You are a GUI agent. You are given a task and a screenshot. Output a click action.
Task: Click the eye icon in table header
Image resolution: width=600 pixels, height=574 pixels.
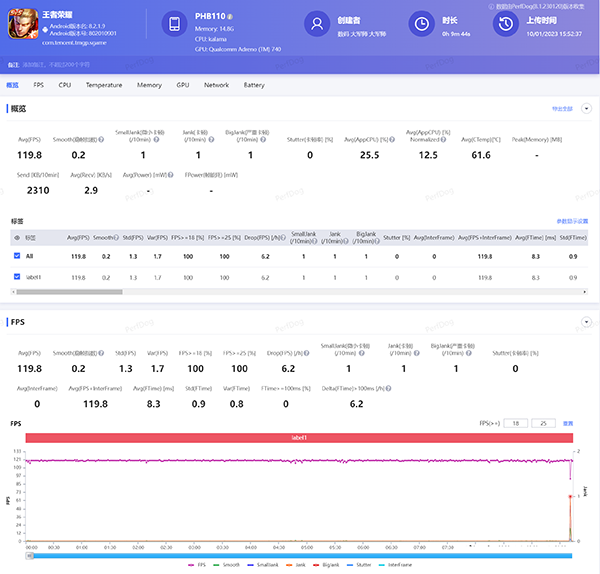(15, 238)
